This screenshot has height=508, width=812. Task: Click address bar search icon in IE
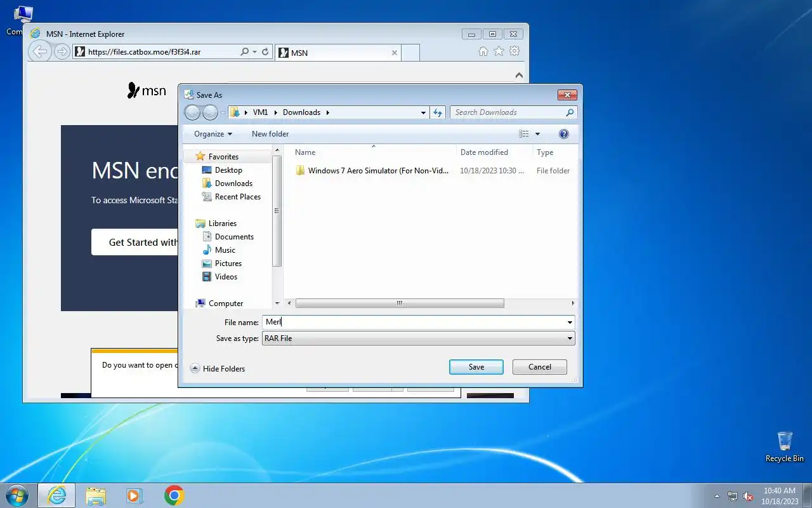click(x=245, y=52)
